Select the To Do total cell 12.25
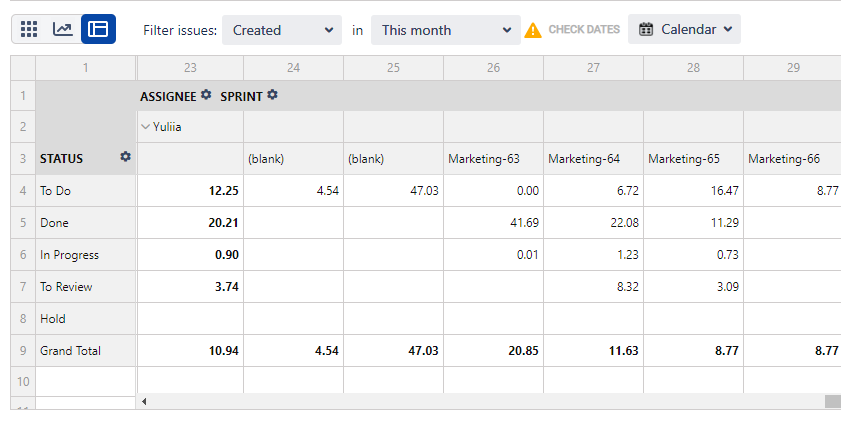The width and height of the screenshot is (841, 422). tap(190, 191)
